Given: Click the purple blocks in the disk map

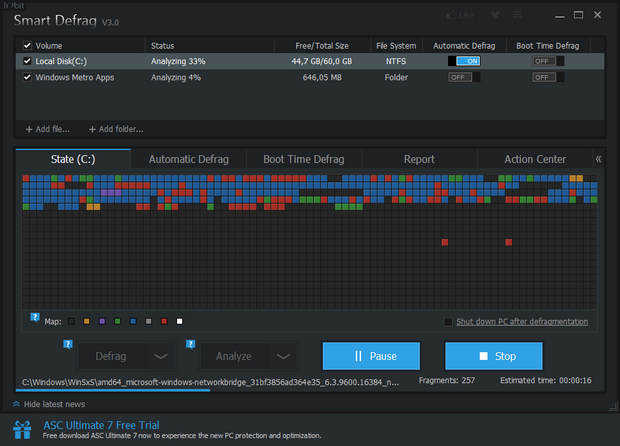Looking at the screenshot, I should pos(111,193).
